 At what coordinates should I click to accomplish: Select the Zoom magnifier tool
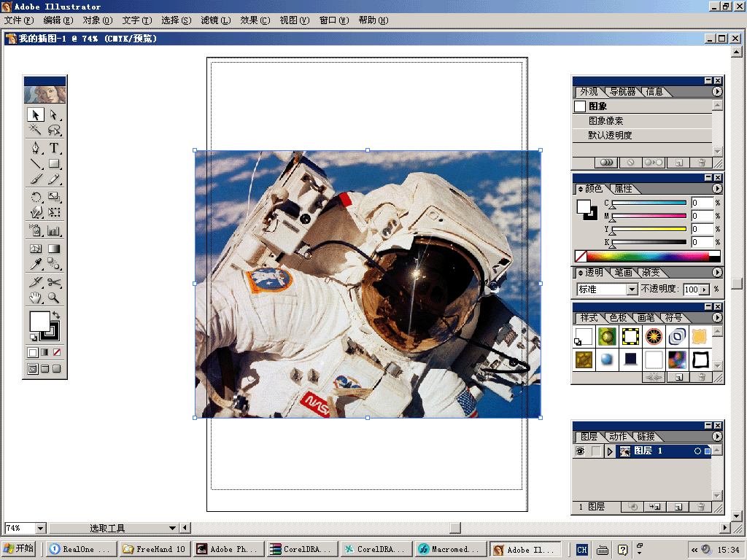(53, 298)
